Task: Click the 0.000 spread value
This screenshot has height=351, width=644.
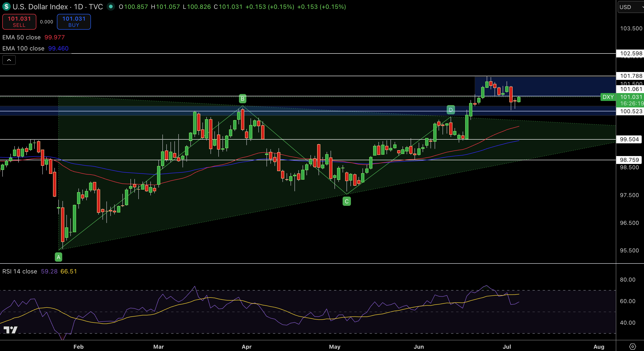Action: click(46, 22)
